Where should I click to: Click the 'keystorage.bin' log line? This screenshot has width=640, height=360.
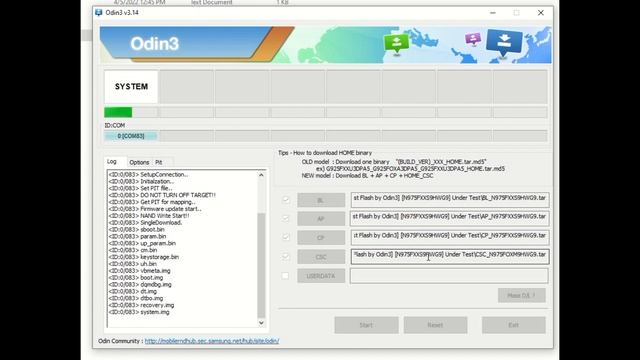(144, 257)
